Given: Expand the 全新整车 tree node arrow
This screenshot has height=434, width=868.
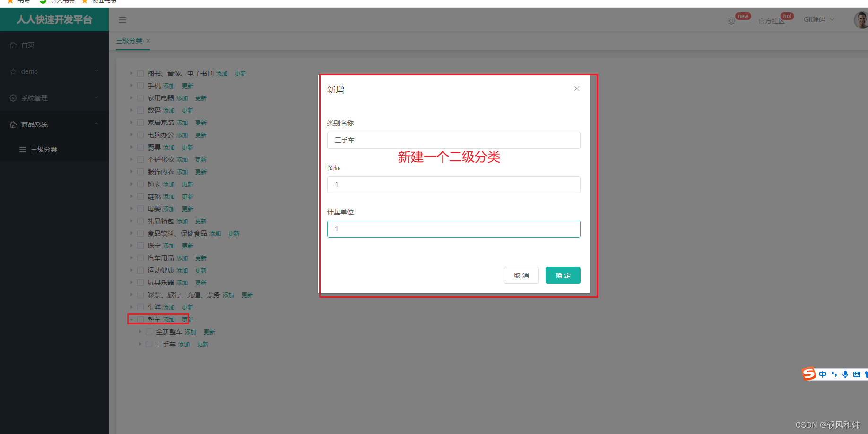Looking at the screenshot, I should [140, 332].
